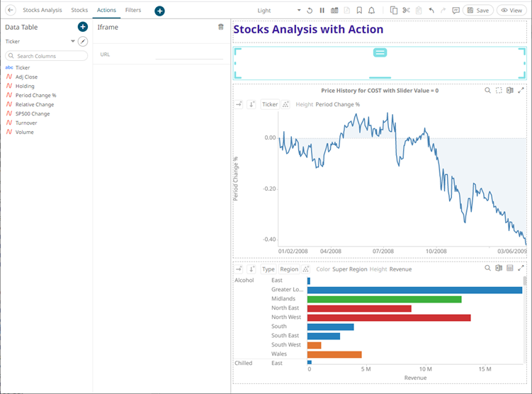Open the Stocks tab
Screen dimensions: 532x394
point(79,11)
